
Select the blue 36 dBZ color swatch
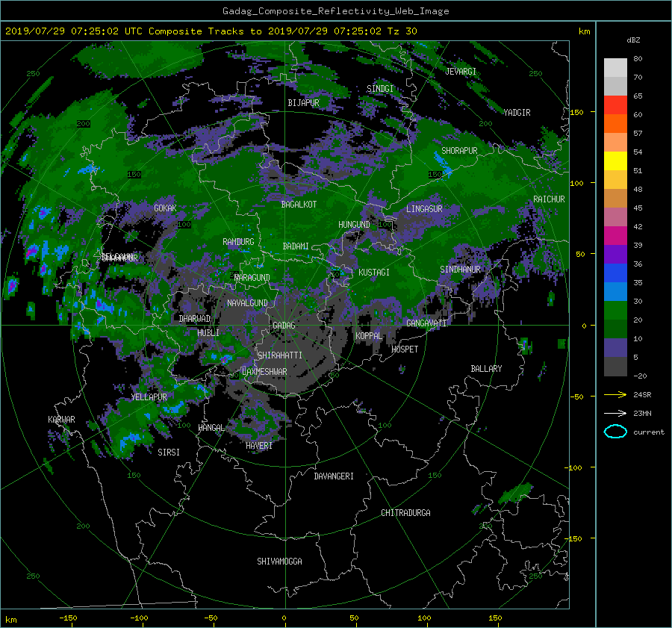[x=615, y=273]
